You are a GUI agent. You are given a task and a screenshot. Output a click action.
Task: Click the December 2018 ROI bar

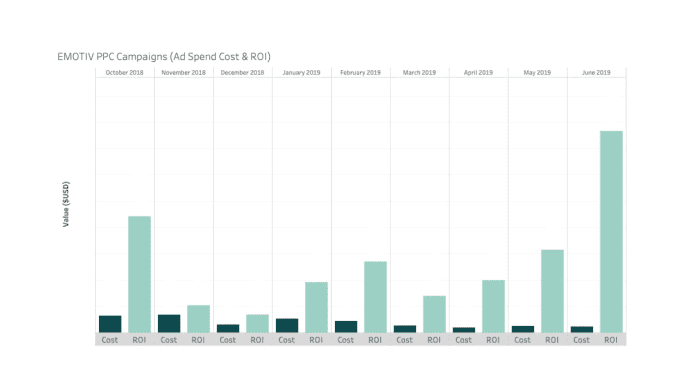pyautogui.click(x=257, y=324)
